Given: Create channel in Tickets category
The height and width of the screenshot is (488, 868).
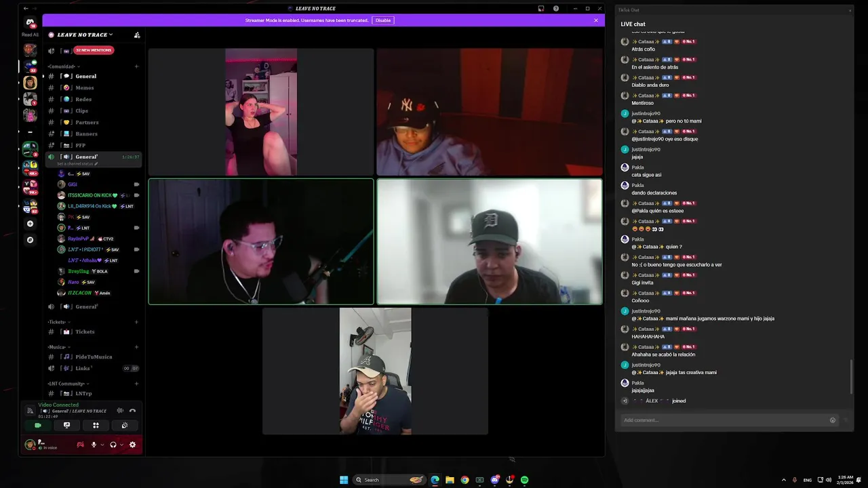Looking at the screenshot, I should click(136, 322).
